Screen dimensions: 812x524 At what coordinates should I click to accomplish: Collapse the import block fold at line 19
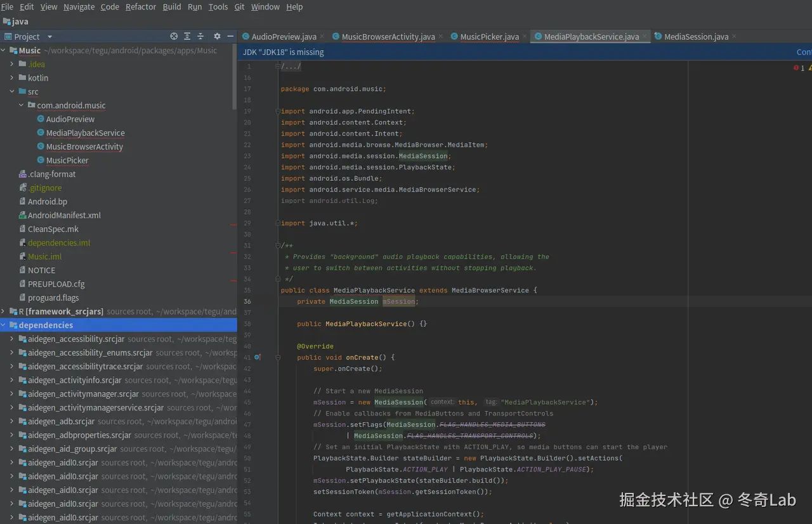click(x=277, y=111)
